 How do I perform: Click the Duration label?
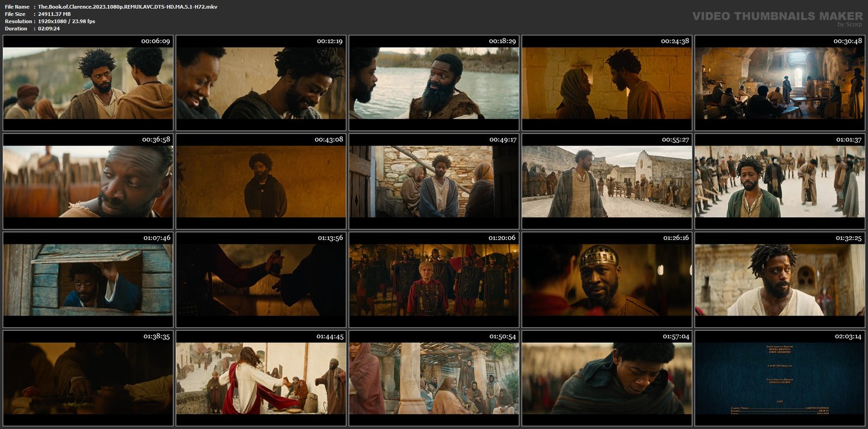tap(16, 28)
